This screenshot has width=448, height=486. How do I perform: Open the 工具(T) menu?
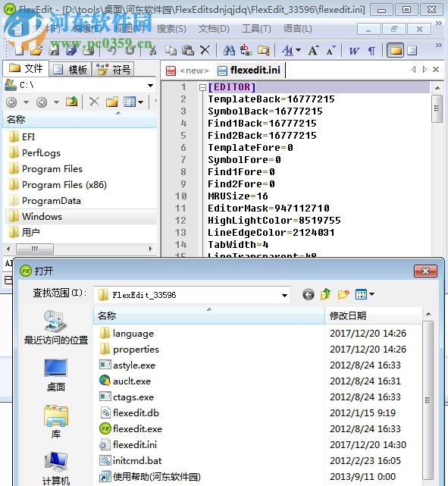[256, 29]
